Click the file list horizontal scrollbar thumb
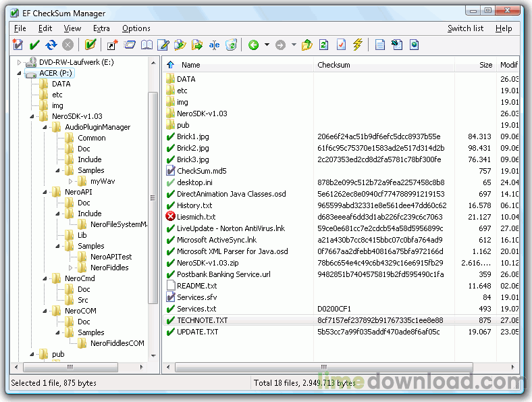This screenshot has width=532, height=402. coord(323,367)
